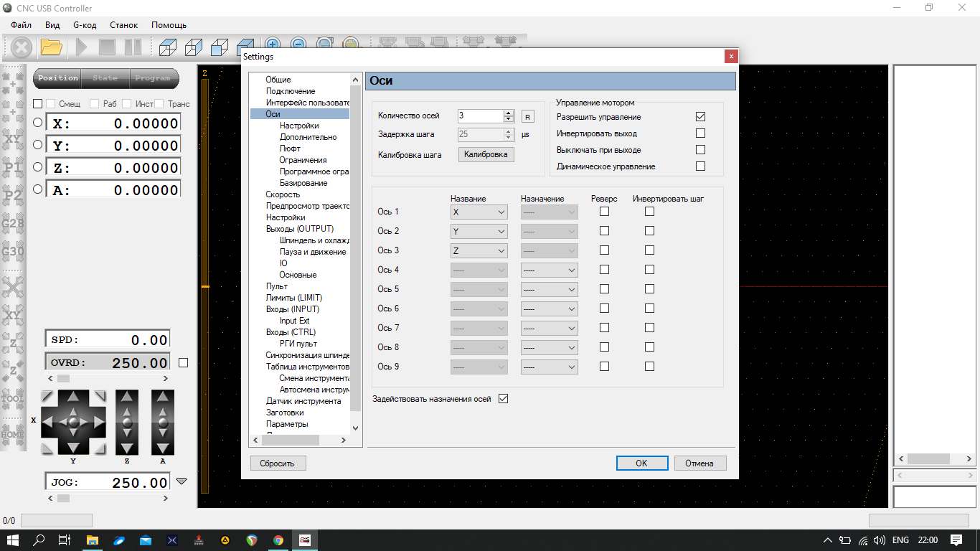Switch to Front view cube icon
Viewport: 980px width, 551px height.
[x=220, y=47]
